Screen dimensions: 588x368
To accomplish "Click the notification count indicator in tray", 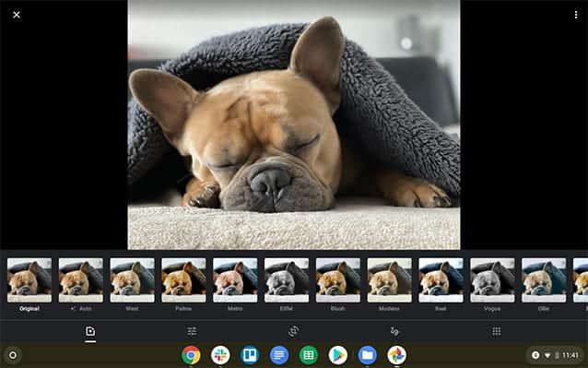I will [x=535, y=355].
